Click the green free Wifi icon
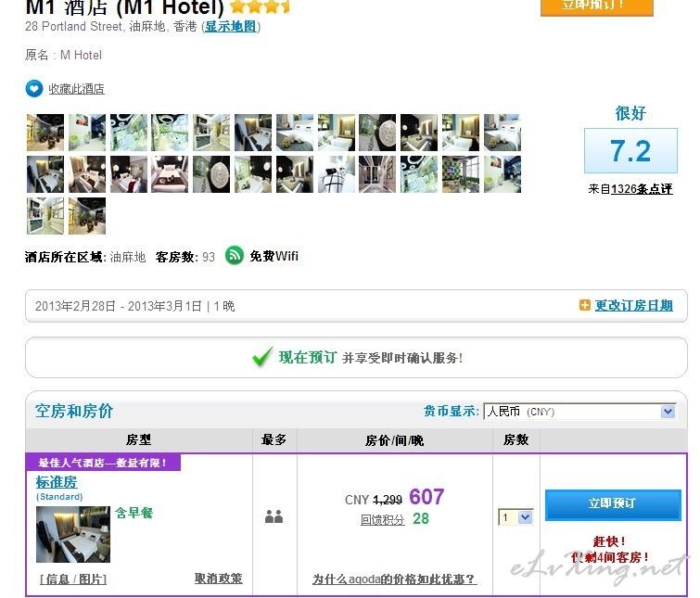The width and height of the screenshot is (700, 598). [x=235, y=256]
